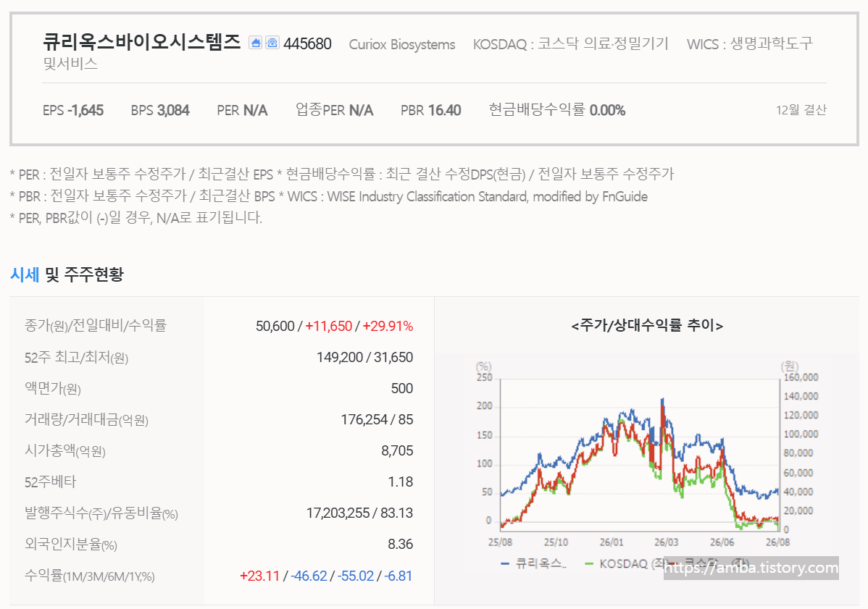Click the KOSDAQ green legend entry

[625, 563]
